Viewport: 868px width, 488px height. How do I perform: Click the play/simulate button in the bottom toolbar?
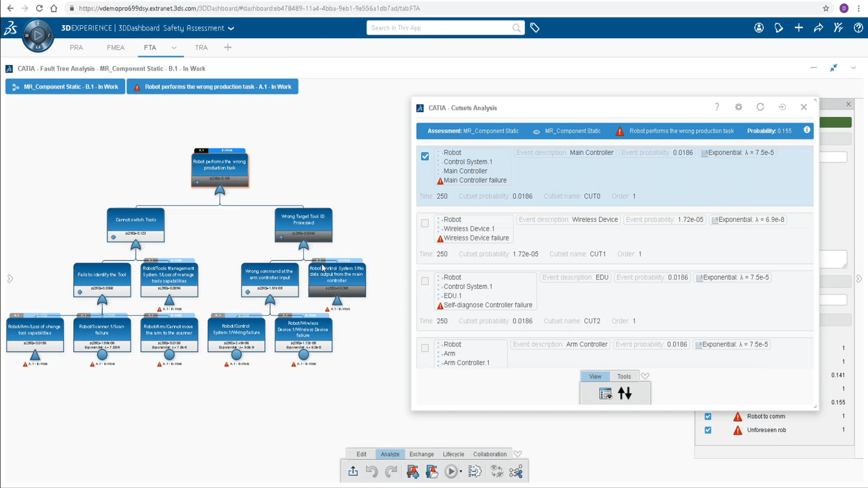pyautogui.click(x=451, y=471)
